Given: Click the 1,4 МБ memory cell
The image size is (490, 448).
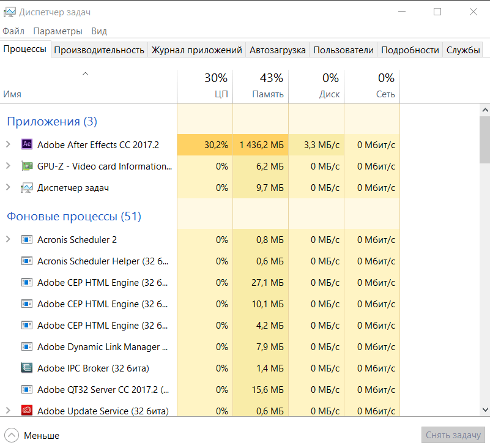Looking at the screenshot, I should pos(270,368).
